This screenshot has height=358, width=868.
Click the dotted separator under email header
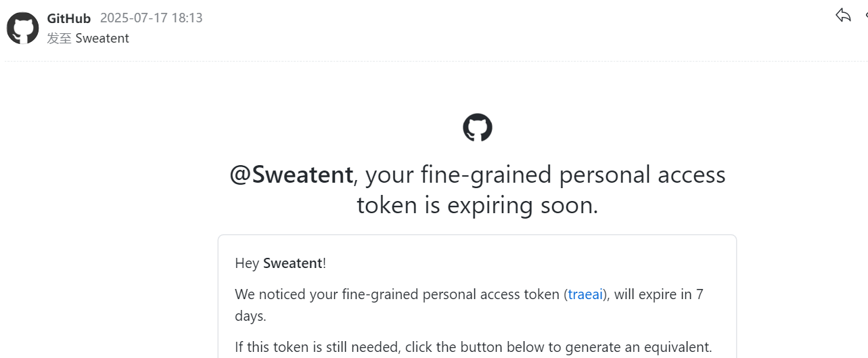click(x=434, y=61)
